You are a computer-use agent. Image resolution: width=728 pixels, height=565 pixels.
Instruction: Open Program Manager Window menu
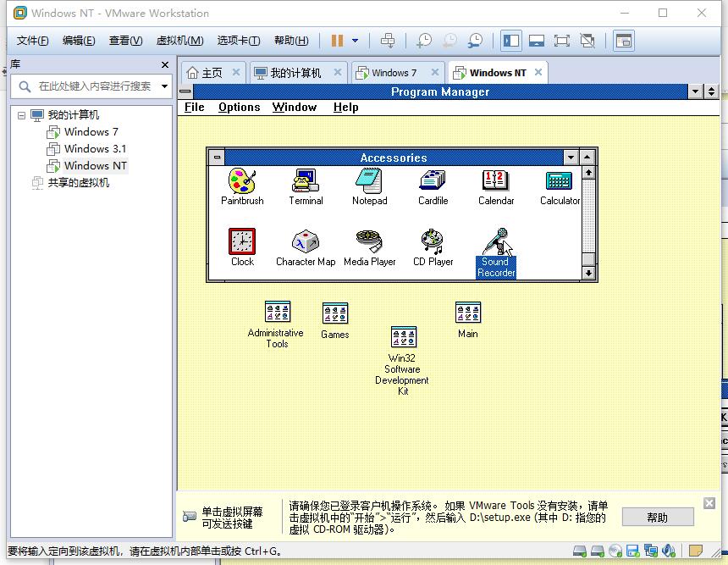295,108
